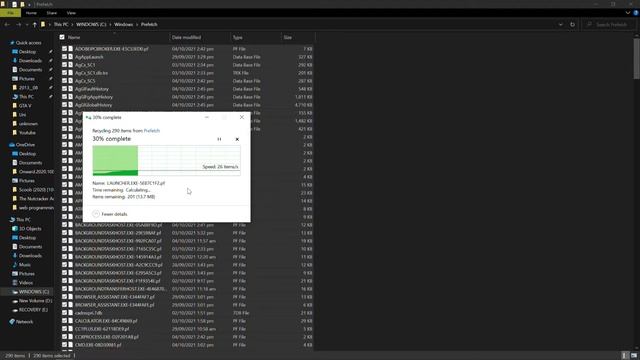This screenshot has height=360, width=640.
Task: Uncheck the CMD.EXE file checkbox
Action: coord(64,345)
